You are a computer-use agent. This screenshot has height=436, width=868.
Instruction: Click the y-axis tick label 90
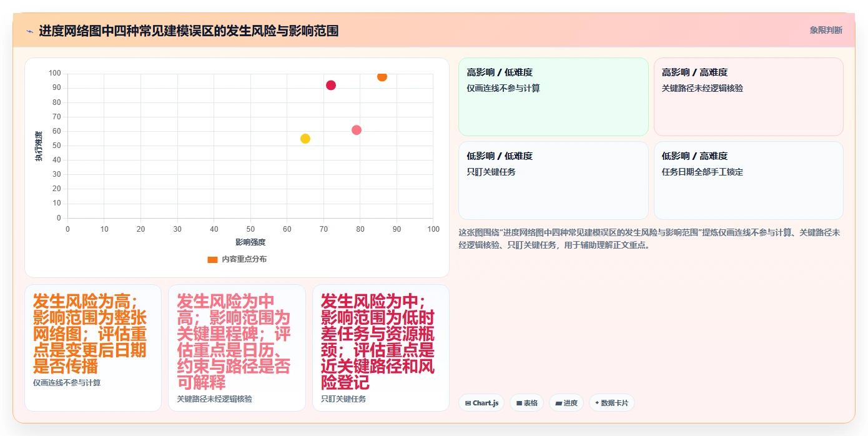pos(57,87)
